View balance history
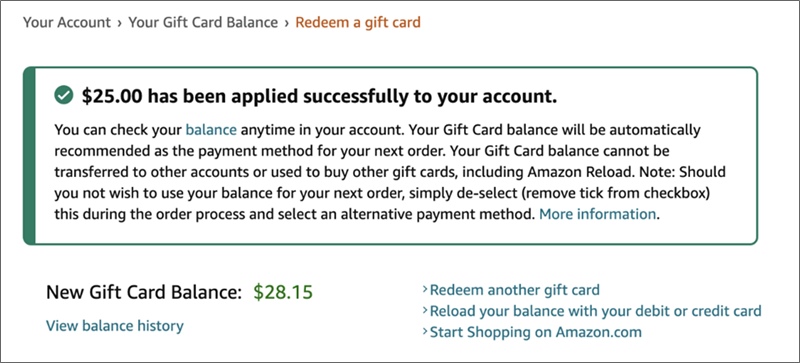This screenshot has height=363, width=800. pos(115,326)
